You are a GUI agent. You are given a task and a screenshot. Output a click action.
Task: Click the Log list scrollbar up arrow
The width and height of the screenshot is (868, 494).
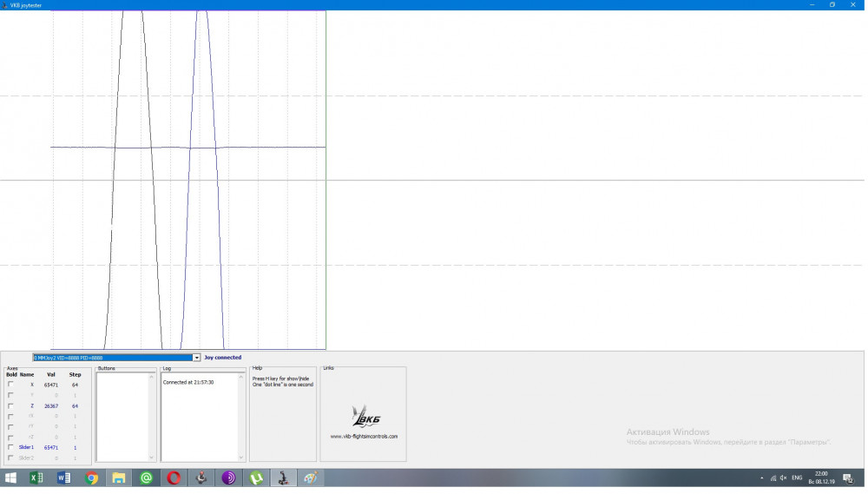point(240,378)
